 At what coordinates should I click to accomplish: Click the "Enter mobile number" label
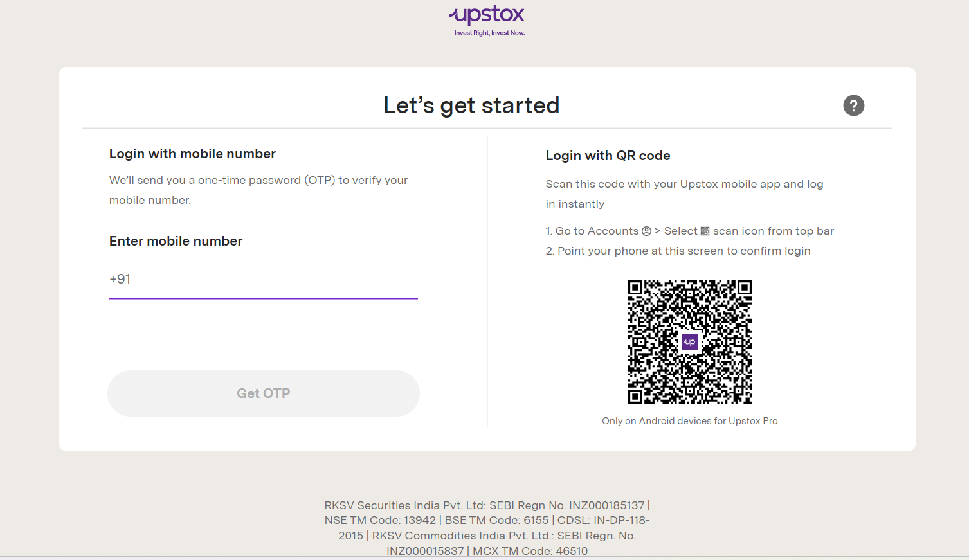pos(176,241)
